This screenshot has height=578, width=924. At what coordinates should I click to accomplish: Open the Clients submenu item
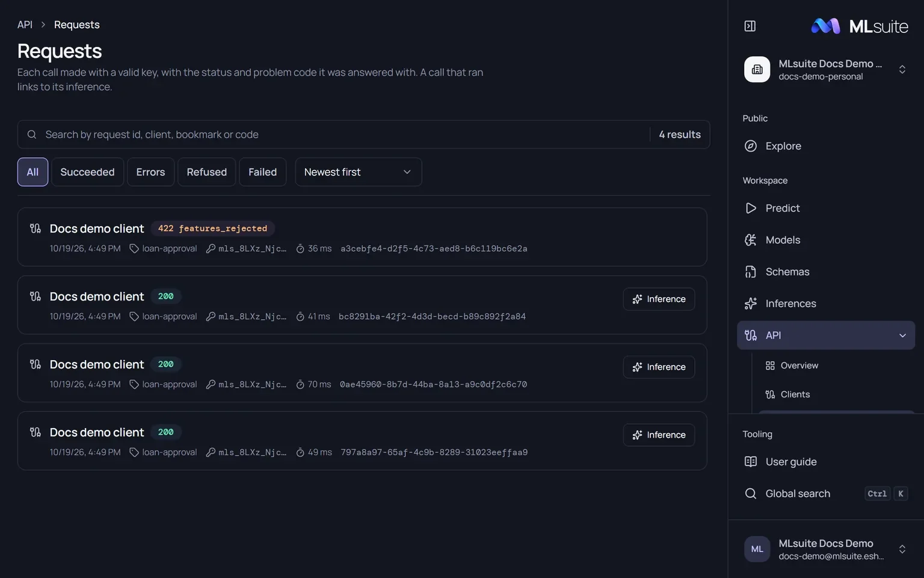tap(836, 394)
